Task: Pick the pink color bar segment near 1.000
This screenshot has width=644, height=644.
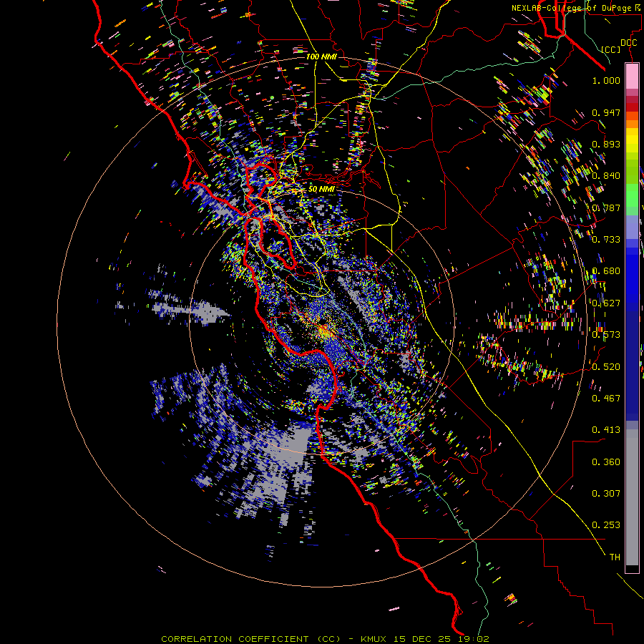Action: click(x=632, y=76)
